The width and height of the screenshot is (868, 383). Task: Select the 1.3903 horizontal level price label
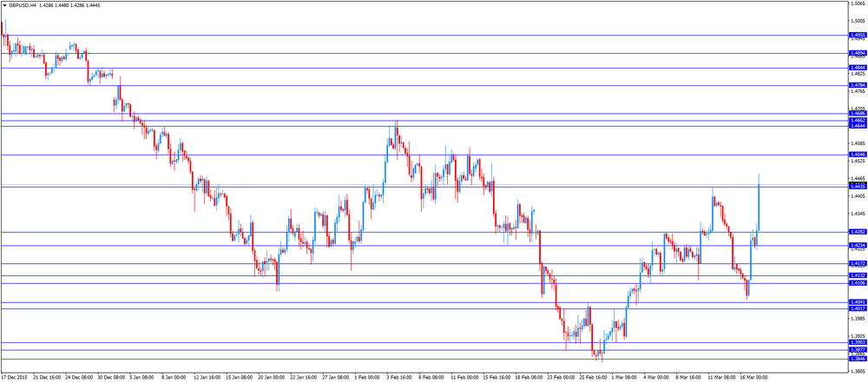tap(858, 342)
